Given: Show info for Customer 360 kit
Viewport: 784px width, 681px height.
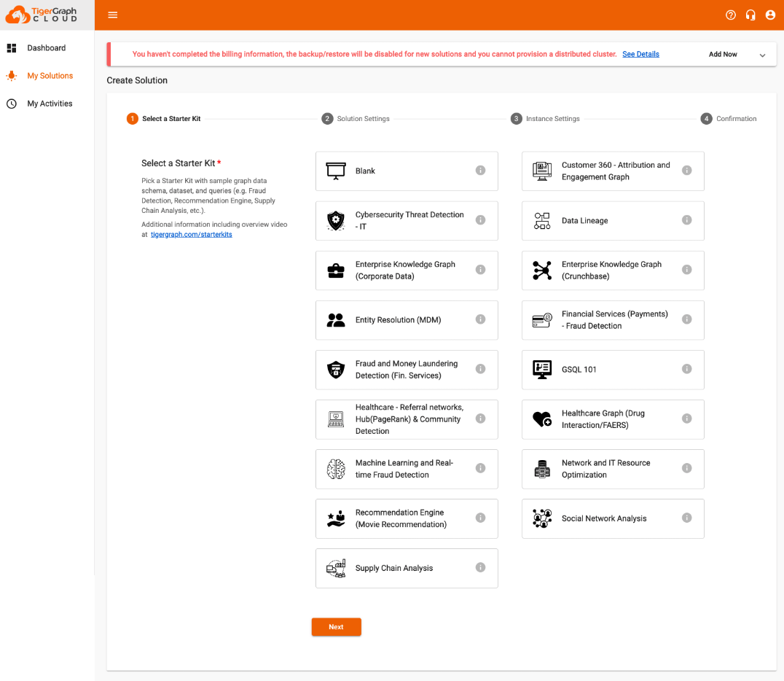Looking at the screenshot, I should (x=687, y=171).
